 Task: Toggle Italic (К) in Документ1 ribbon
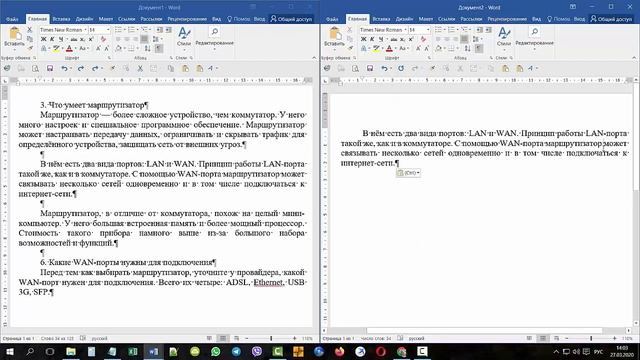point(52,39)
